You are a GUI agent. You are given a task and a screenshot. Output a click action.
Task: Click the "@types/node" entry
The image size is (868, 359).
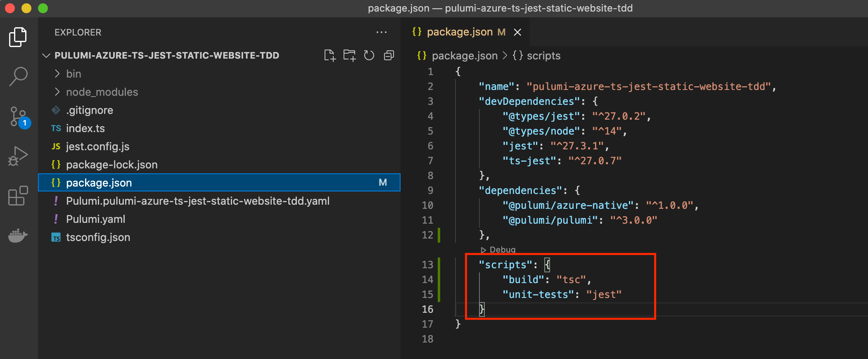click(x=541, y=131)
